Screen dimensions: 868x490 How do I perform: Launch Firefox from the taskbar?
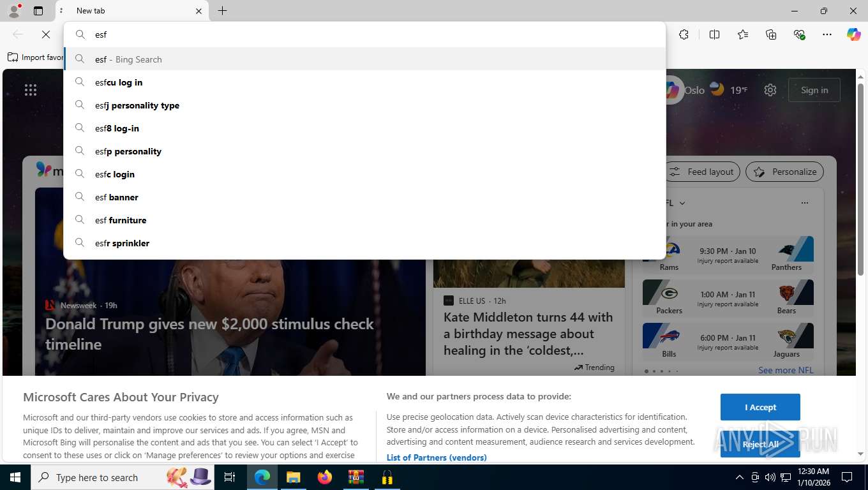325,477
